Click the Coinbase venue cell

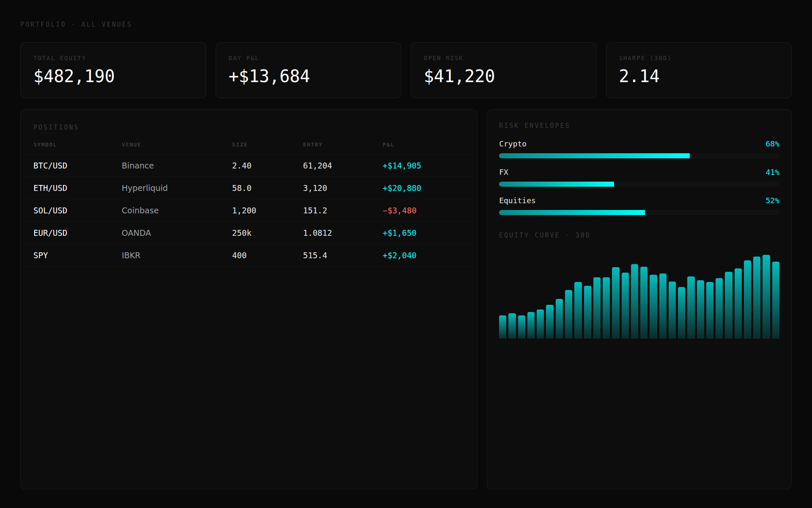[140, 211]
